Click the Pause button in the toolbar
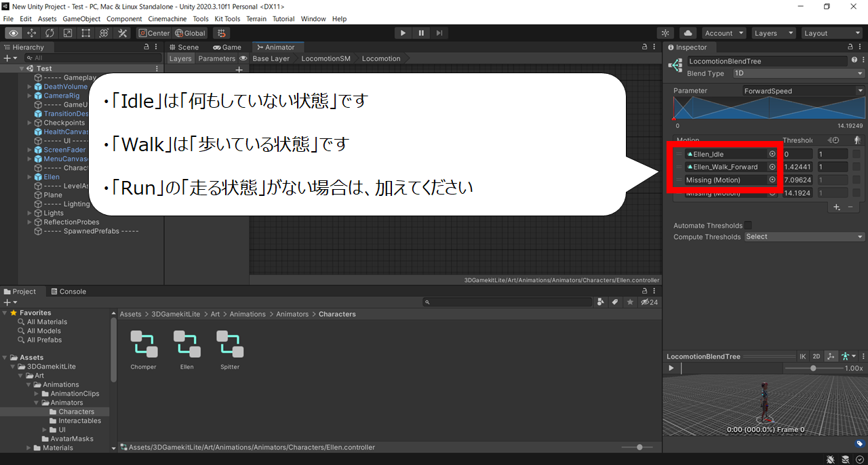868x465 pixels. point(421,33)
